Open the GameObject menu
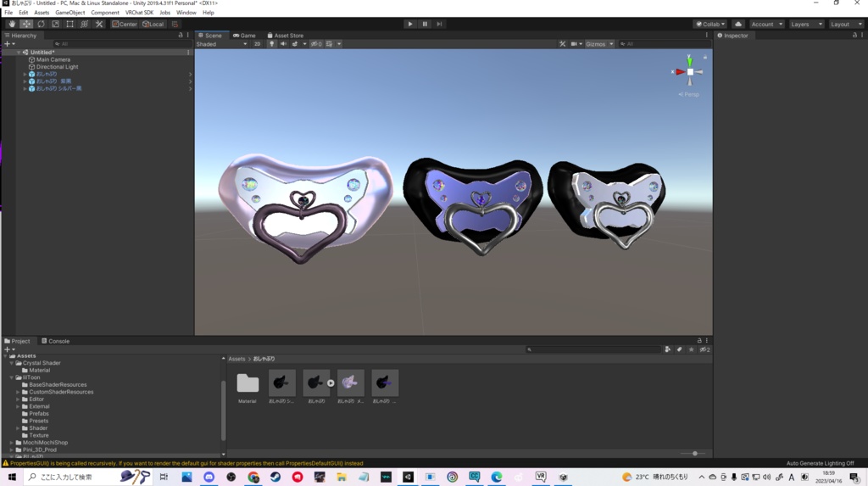Image resolution: width=868 pixels, height=486 pixels. [70, 12]
